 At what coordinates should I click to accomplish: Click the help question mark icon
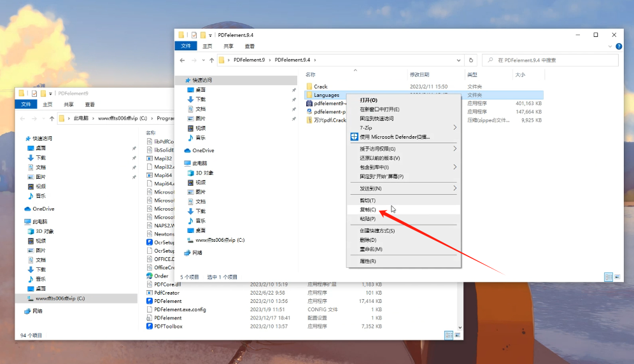[x=619, y=46]
